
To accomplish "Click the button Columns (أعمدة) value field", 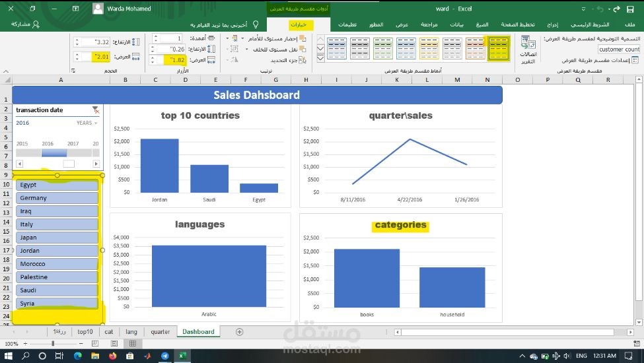I will pyautogui.click(x=170, y=38).
